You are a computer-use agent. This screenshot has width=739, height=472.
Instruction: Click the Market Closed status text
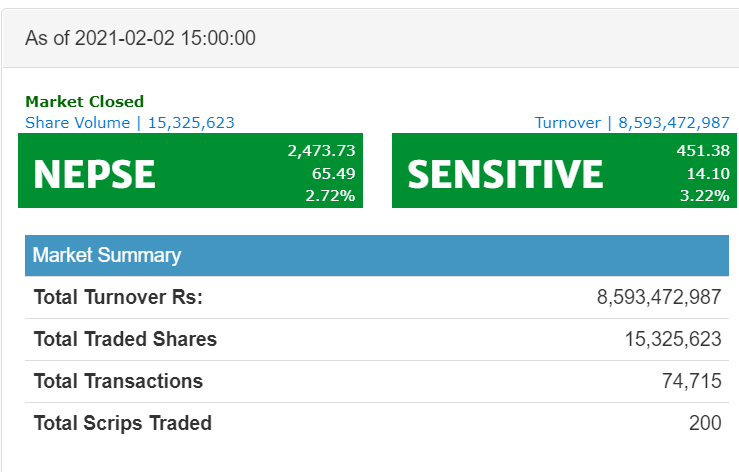(84, 101)
